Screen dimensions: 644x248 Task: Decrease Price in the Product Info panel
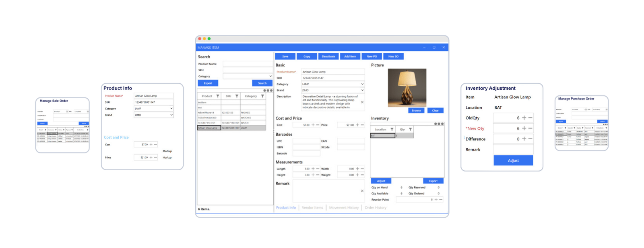point(155,157)
